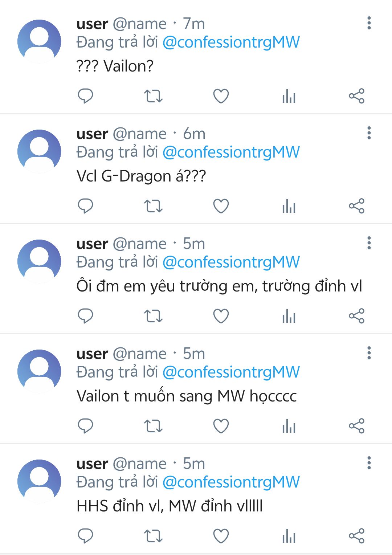Like the 'Vailon t muốn sang MW' tweet
The height and width of the screenshot is (555, 392).
(221, 426)
